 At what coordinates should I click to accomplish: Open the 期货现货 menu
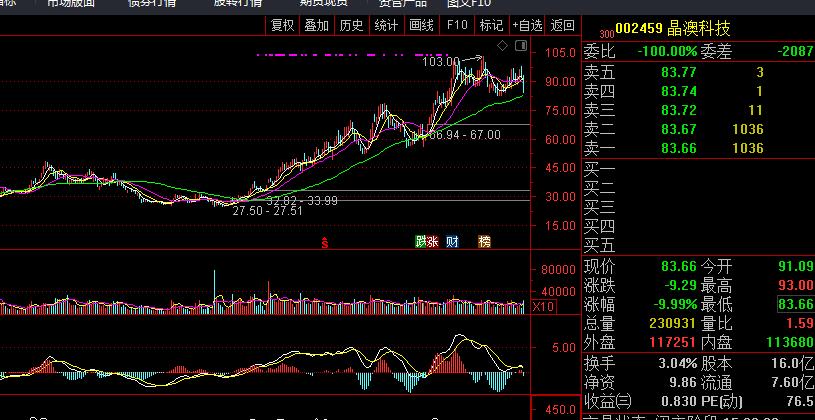(323, 3)
